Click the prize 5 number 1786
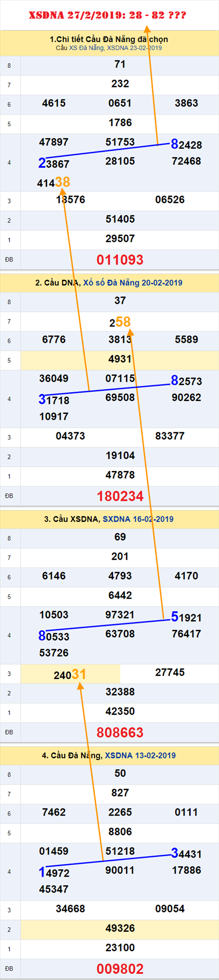The image size is (219, 980). [120, 122]
